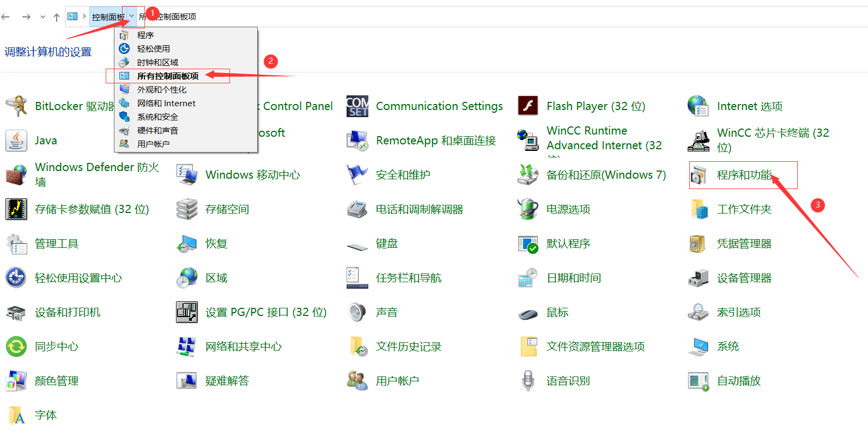Open the 用户帐户 link beside the two-people icon
868x432 pixels.
point(398,381)
